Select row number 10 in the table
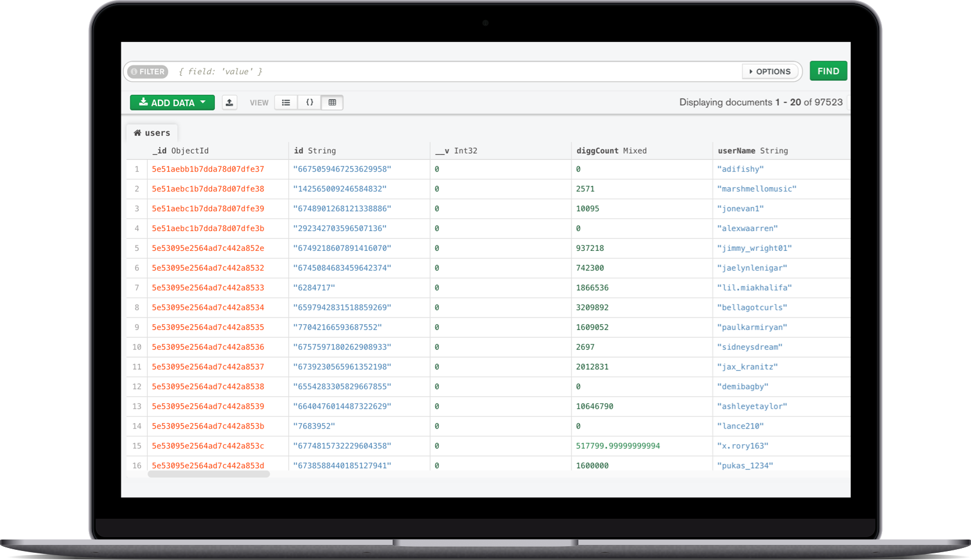The height and width of the screenshot is (560, 971). pos(137,347)
